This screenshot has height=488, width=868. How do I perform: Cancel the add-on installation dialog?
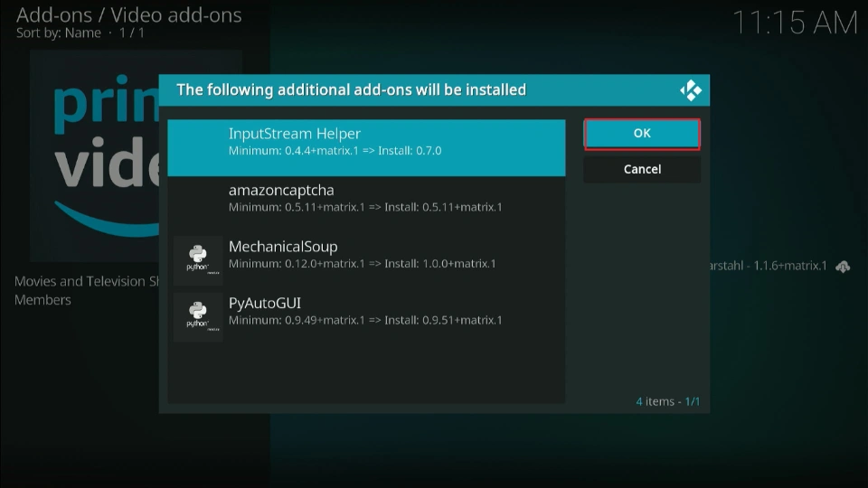642,169
